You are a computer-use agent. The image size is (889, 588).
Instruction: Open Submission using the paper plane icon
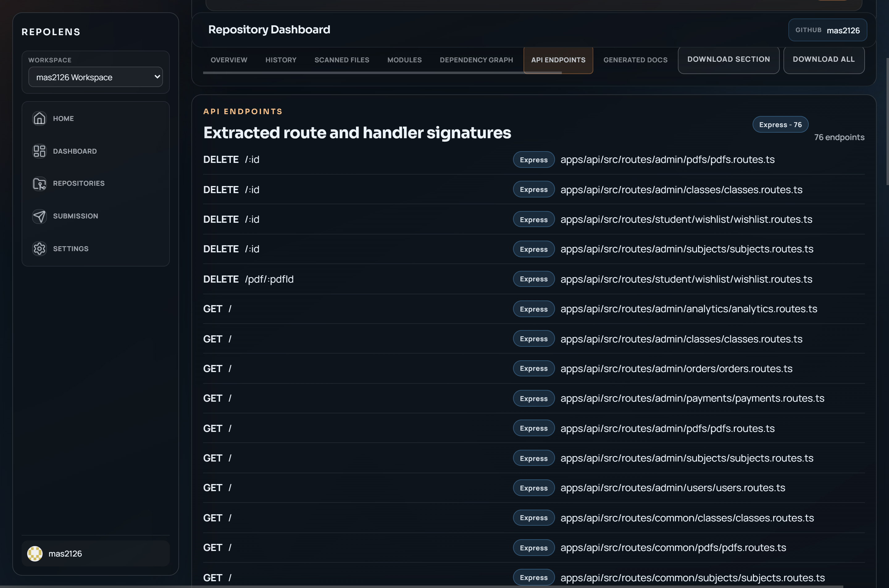coord(40,216)
